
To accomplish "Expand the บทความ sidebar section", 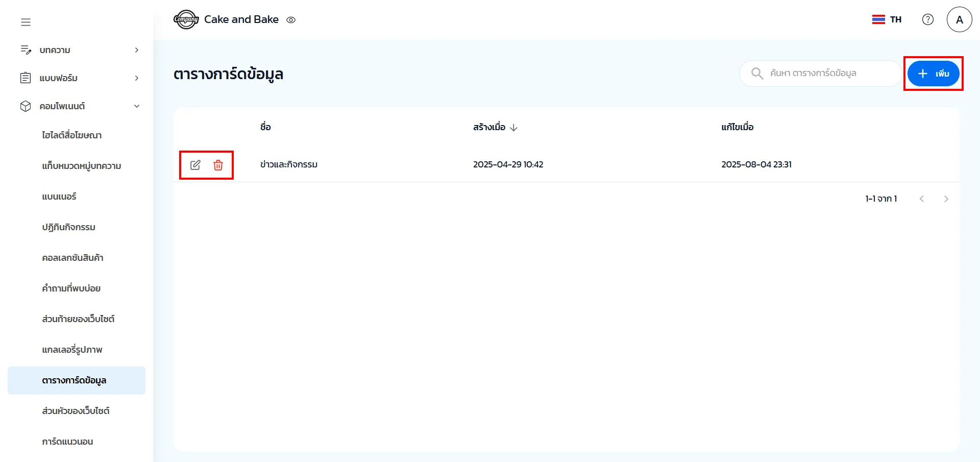I will point(136,50).
